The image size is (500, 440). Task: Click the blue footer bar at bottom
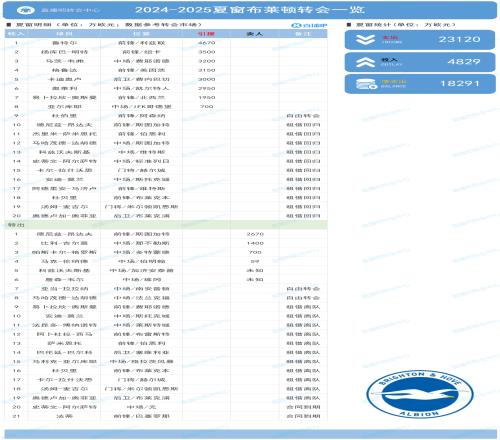(x=250, y=434)
